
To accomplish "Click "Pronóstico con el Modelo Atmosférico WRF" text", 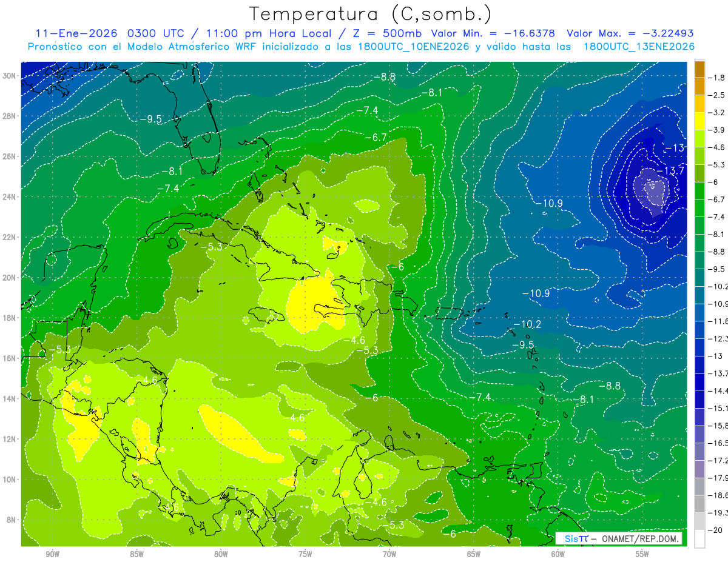I will tap(143, 46).
